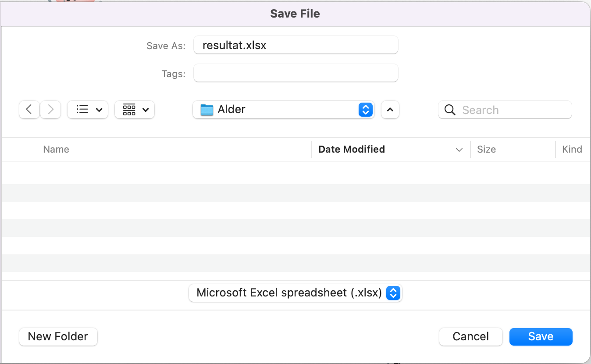Click the magnifying glass search icon
The width and height of the screenshot is (591, 364).
(x=450, y=110)
